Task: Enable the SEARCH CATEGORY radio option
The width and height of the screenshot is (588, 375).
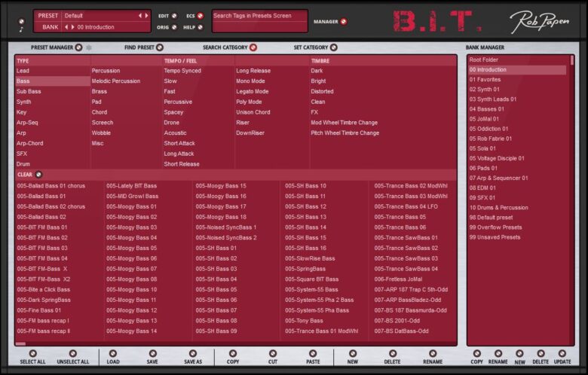Action: (x=253, y=47)
